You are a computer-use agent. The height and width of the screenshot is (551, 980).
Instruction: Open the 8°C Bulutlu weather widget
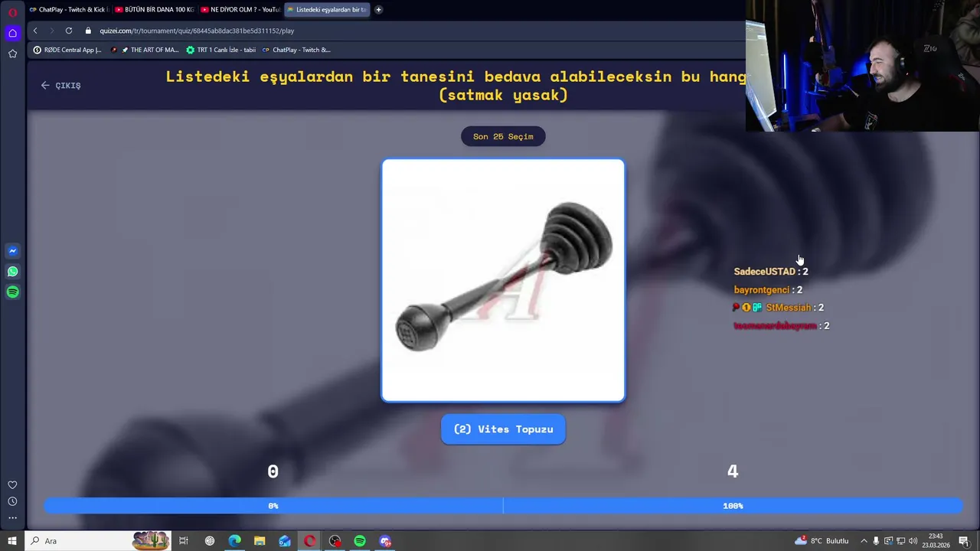point(822,541)
